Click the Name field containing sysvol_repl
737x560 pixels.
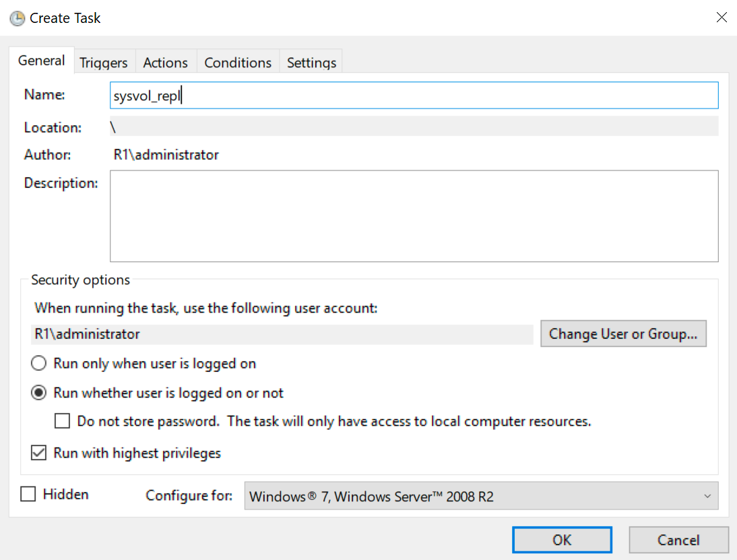tap(414, 96)
